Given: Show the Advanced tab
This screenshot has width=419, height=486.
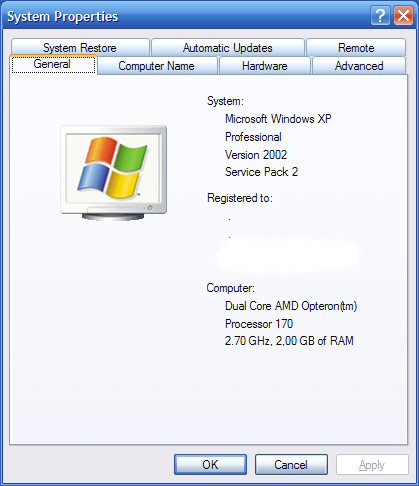Looking at the screenshot, I should click(359, 66).
